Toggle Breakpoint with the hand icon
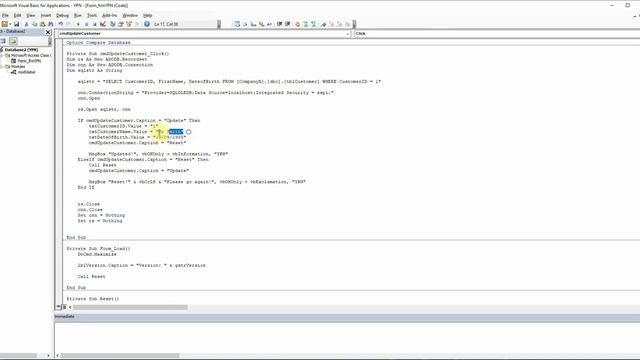640x360 pixels. pos(298,24)
